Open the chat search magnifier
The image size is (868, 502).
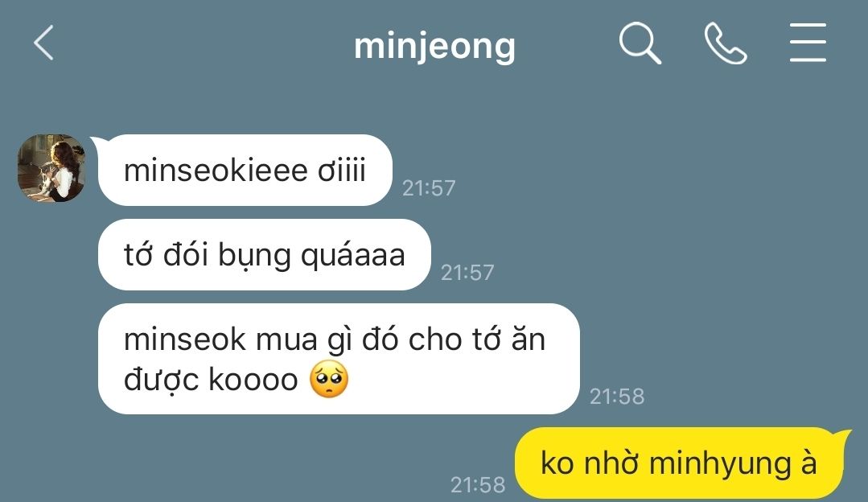pyautogui.click(x=640, y=43)
